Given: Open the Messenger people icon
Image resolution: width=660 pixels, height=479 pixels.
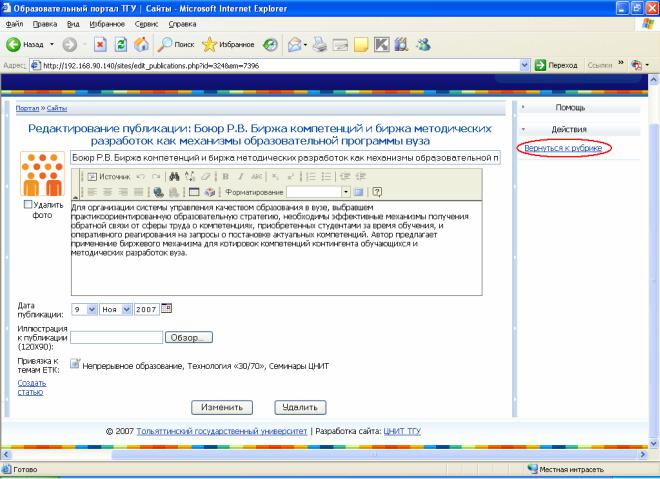Looking at the screenshot, I should (x=423, y=45).
